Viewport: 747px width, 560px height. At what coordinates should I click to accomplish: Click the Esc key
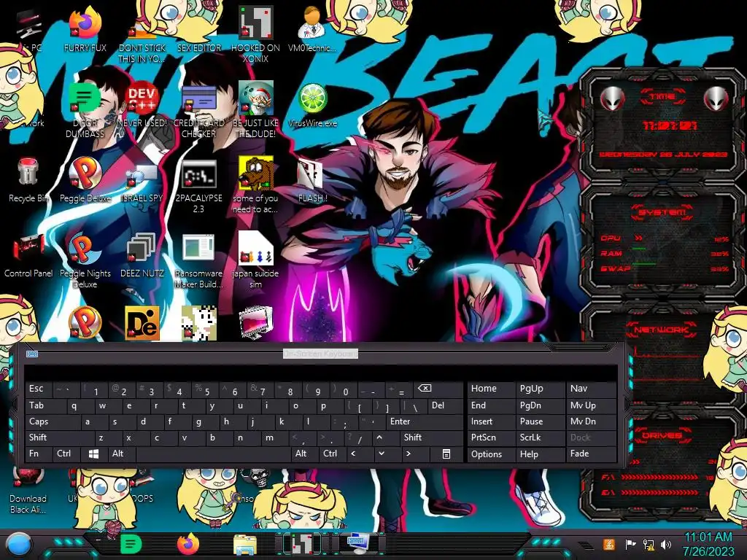coord(39,389)
